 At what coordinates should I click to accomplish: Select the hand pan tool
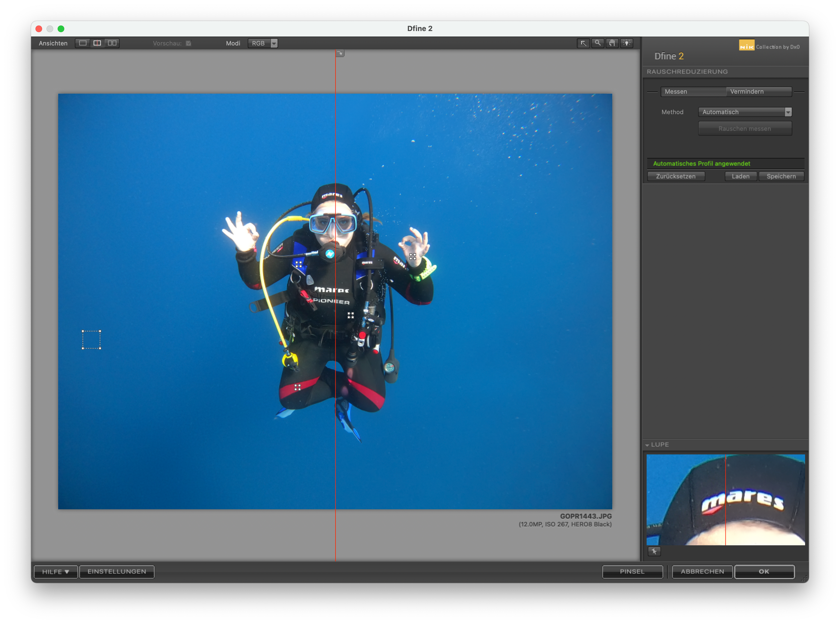612,43
